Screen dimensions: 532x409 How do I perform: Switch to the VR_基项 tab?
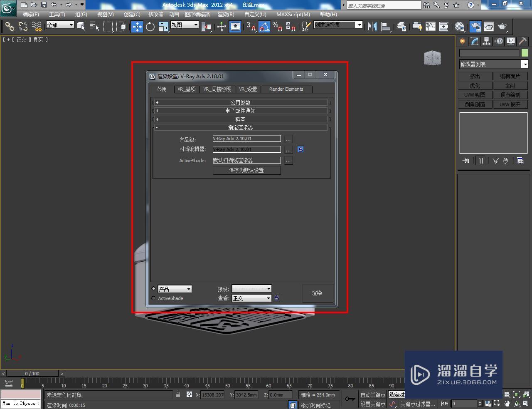[x=187, y=89]
